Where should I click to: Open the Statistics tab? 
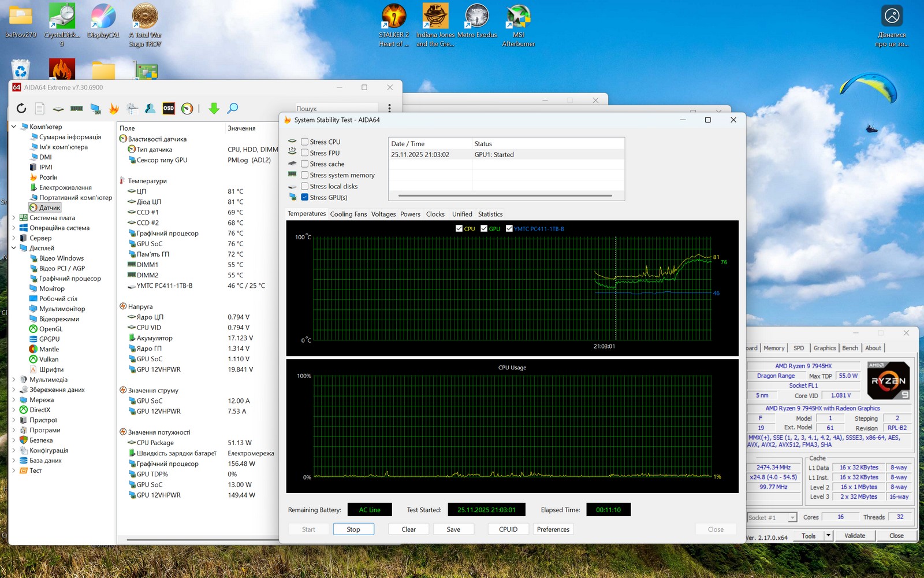coord(490,214)
